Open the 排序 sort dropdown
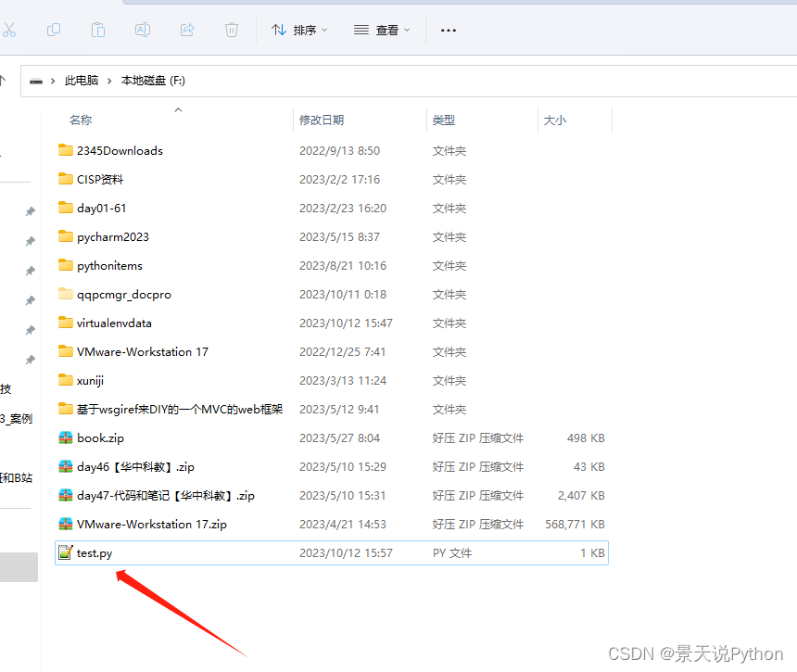This screenshot has height=672, width=797. coord(299,30)
